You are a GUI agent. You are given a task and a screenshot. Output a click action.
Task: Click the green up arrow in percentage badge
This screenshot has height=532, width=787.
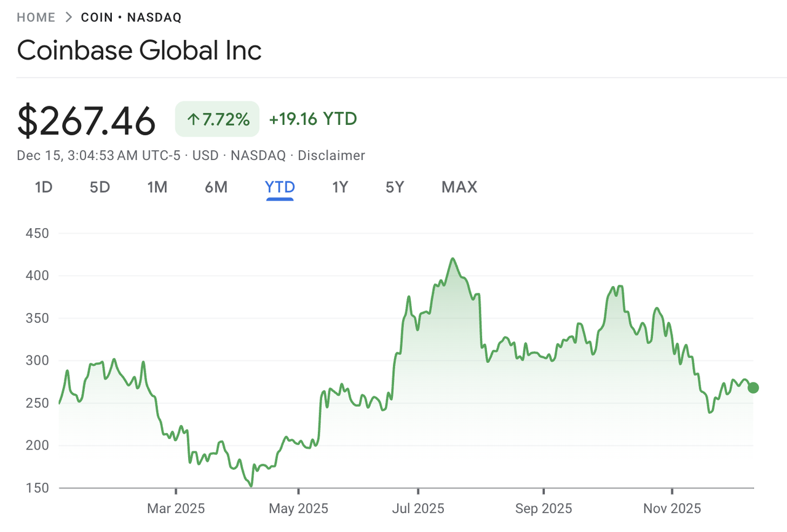tap(193, 119)
